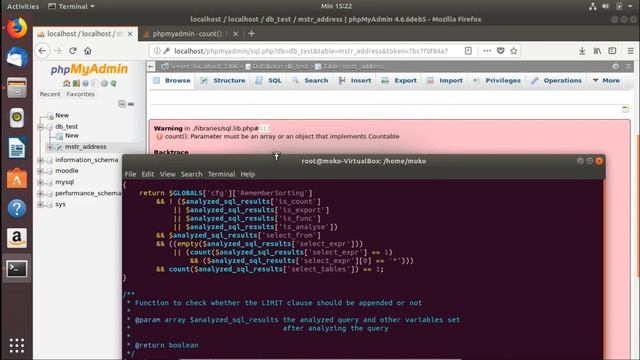Viewport: 640px width, 360px height.
Task: Open Firefox downloads arrow icon
Action: tap(582, 51)
